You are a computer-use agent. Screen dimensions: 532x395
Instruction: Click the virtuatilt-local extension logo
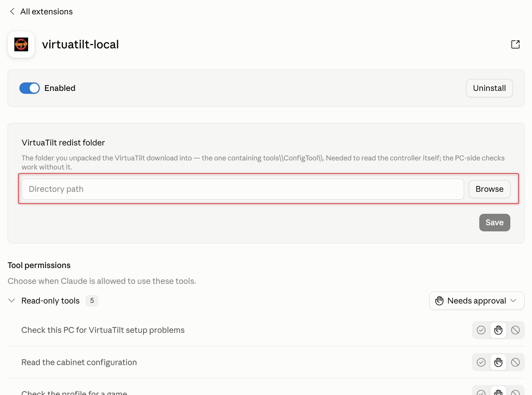21,44
